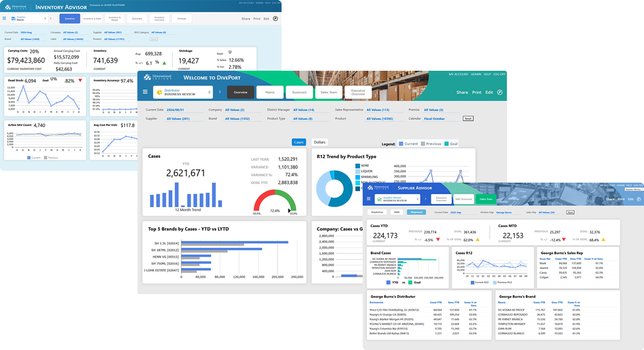Open the Inventory Main page selector
This screenshot has width=644, height=350.
click(28, 19)
